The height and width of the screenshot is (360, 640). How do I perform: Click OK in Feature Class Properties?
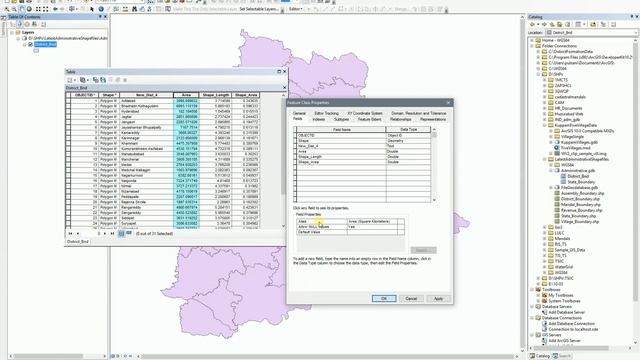click(x=384, y=298)
